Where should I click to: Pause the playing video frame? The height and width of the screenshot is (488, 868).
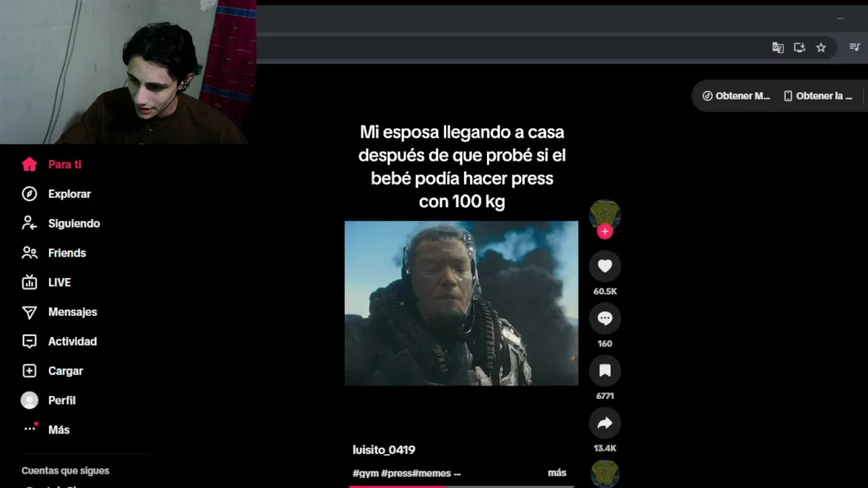461,303
